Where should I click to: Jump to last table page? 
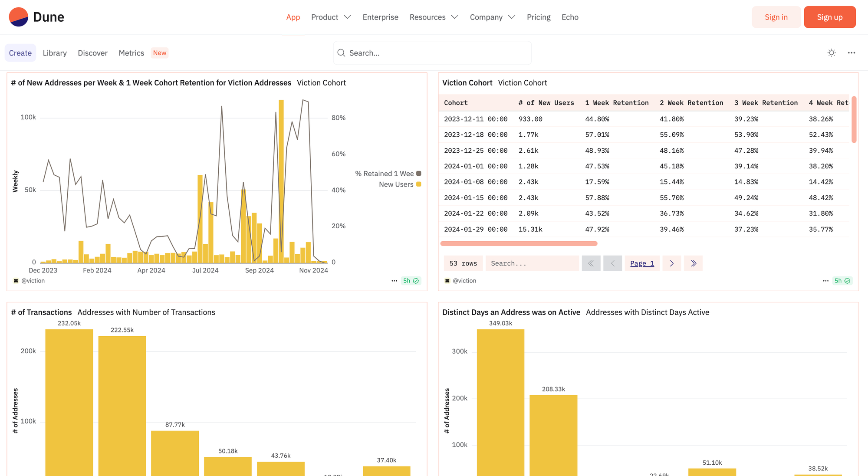[x=694, y=263]
